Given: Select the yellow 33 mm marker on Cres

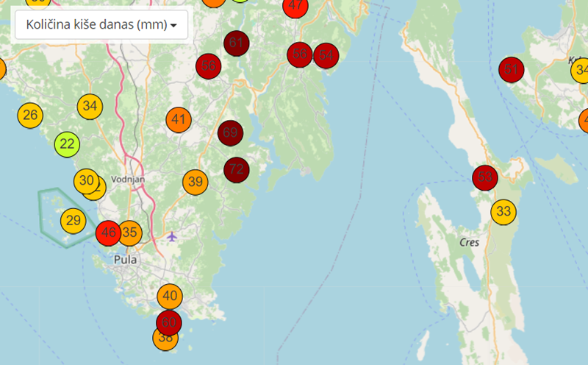Looking at the screenshot, I should 503,212.
